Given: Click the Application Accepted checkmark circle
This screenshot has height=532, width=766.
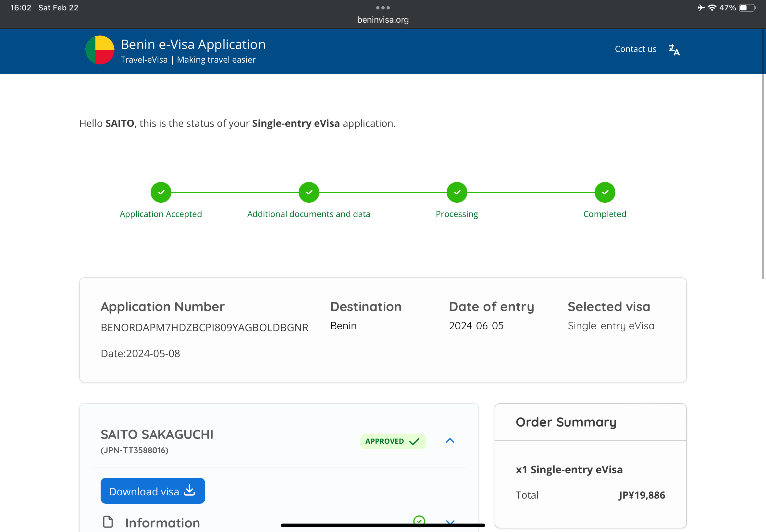Looking at the screenshot, I should [161, 192].
